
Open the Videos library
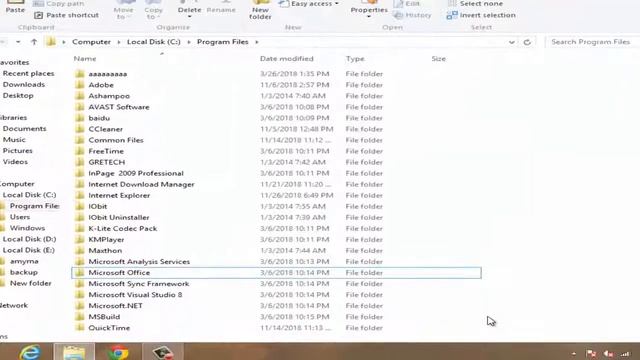coord(15,162)
